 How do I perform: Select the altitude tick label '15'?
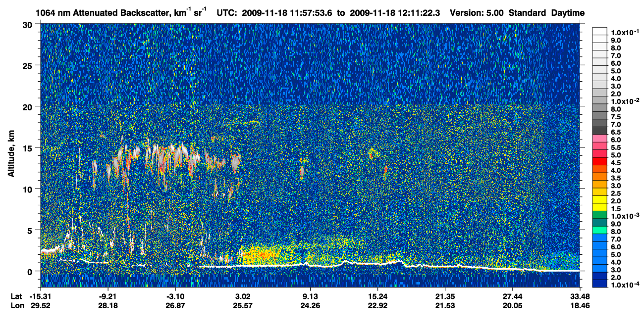(28, 147)
